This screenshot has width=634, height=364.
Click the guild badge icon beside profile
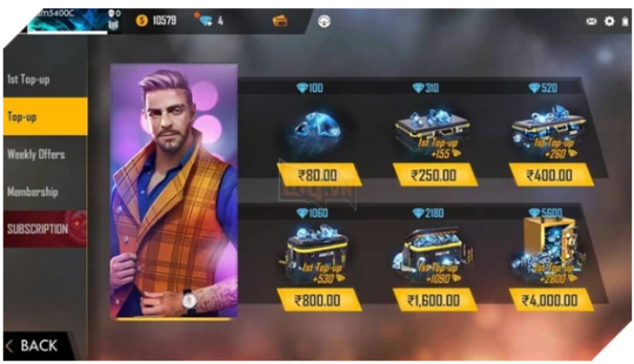(x=114, y=22)
